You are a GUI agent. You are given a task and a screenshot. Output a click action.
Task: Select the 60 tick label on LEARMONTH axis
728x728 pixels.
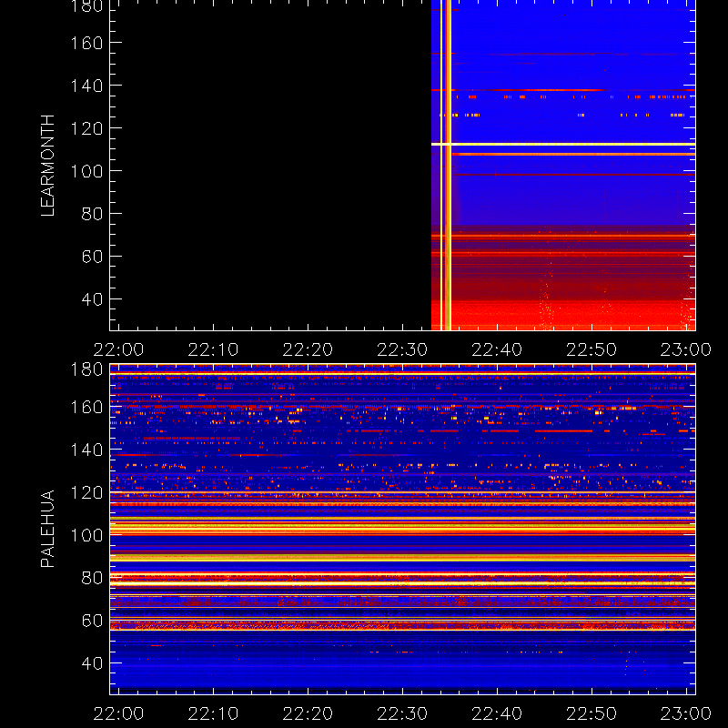tap(93, 257)
